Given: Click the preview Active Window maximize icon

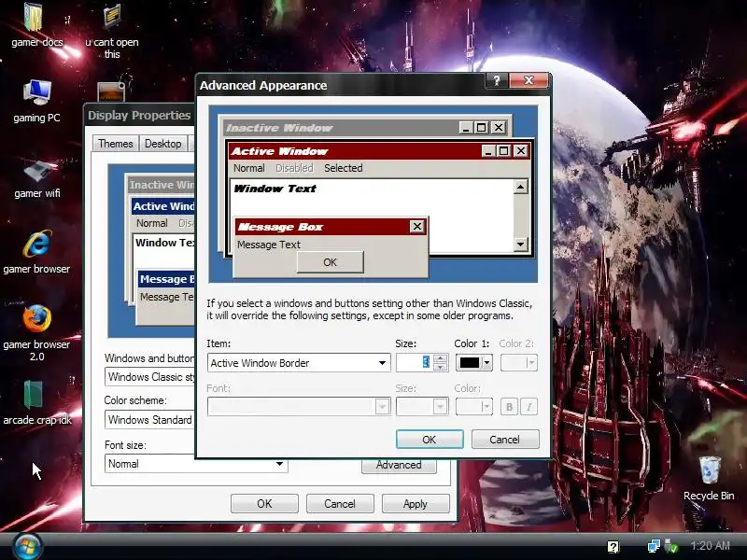Looking at the screenshot, I should 503,151.
